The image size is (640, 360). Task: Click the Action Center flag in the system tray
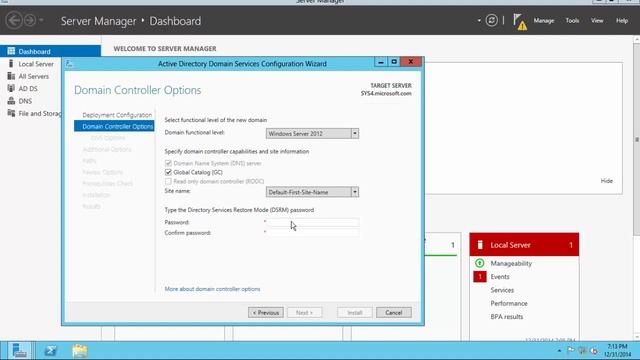click(x=571, y=351)
